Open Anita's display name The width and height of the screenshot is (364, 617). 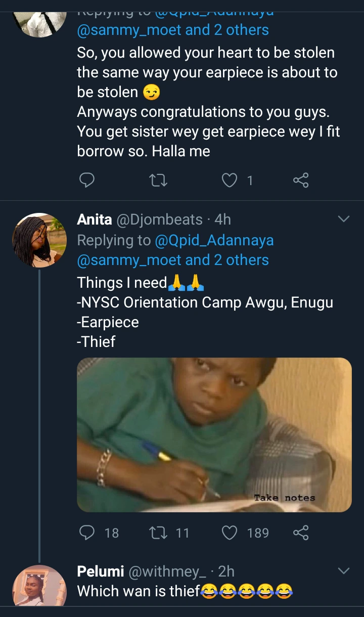pos(95,219)
